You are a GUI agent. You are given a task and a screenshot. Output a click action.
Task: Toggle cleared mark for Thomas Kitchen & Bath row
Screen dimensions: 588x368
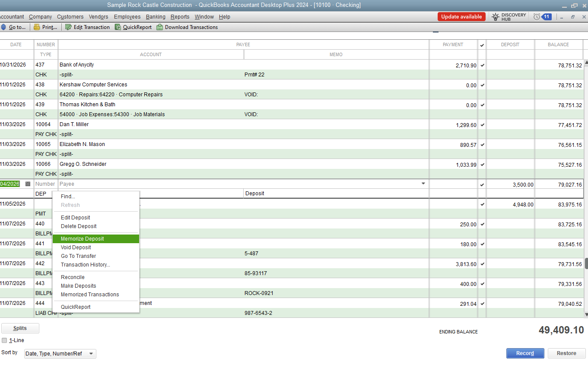tap(482, 105)
